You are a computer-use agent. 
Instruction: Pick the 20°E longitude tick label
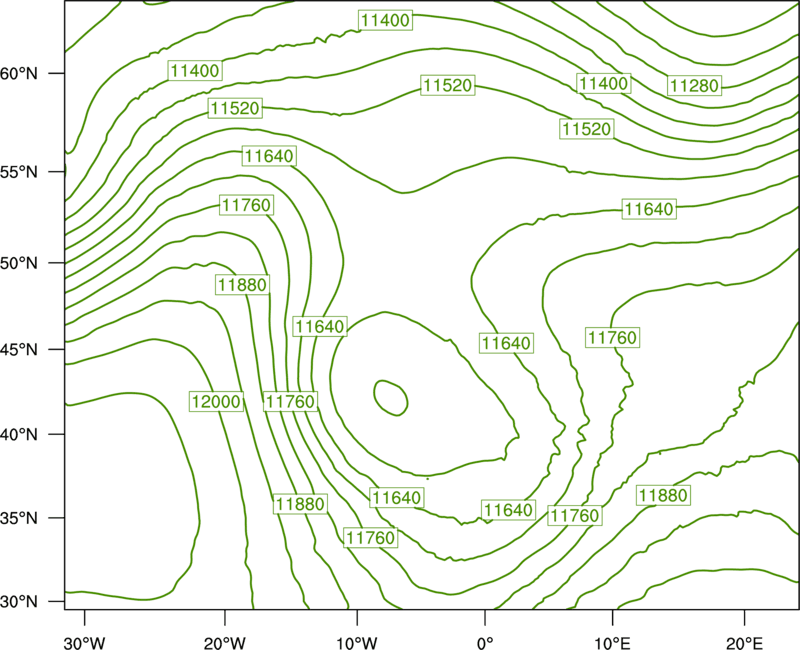(x=743, y=642)
